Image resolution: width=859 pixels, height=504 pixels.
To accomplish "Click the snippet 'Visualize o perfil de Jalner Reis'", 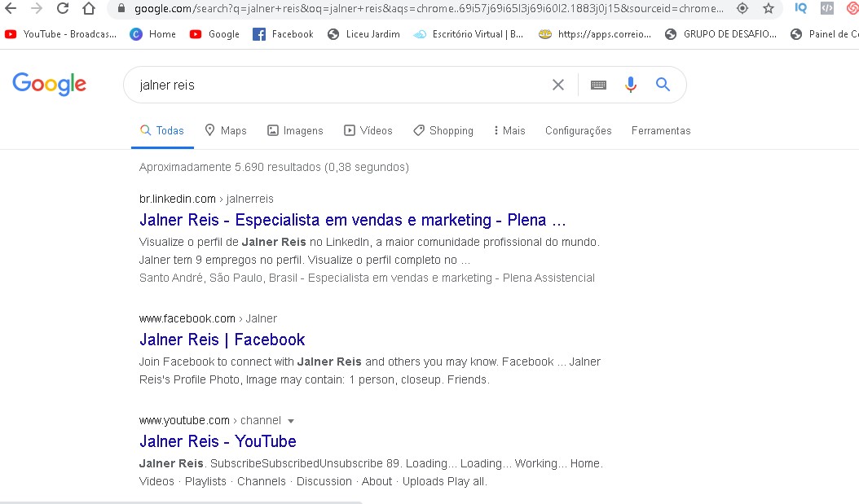I will 222,242.
